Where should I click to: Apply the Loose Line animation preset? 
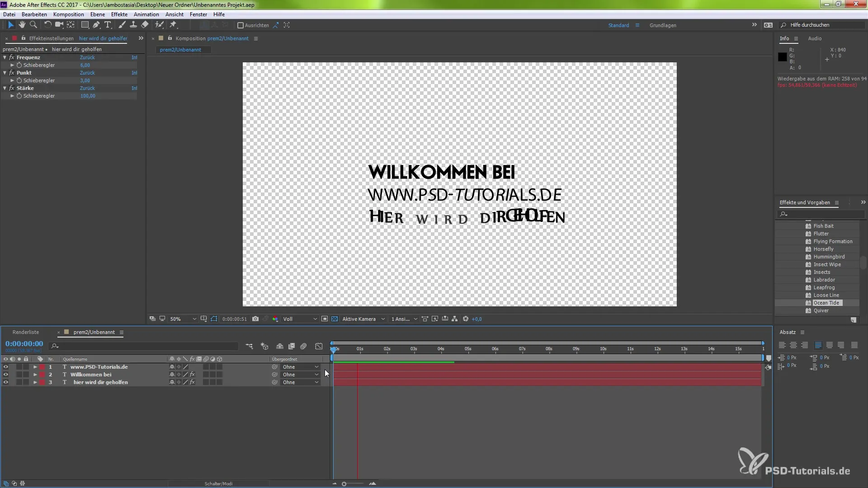pos(826,295)
